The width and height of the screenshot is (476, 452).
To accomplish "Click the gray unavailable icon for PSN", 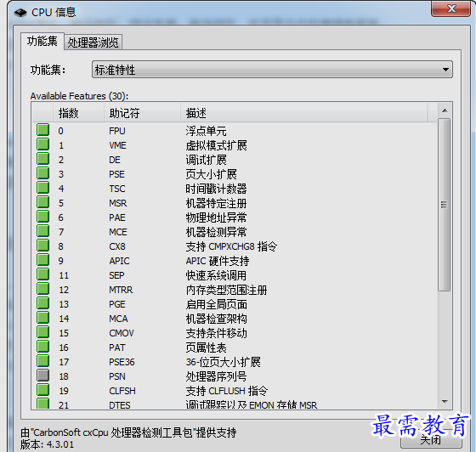I will point(42,376).
